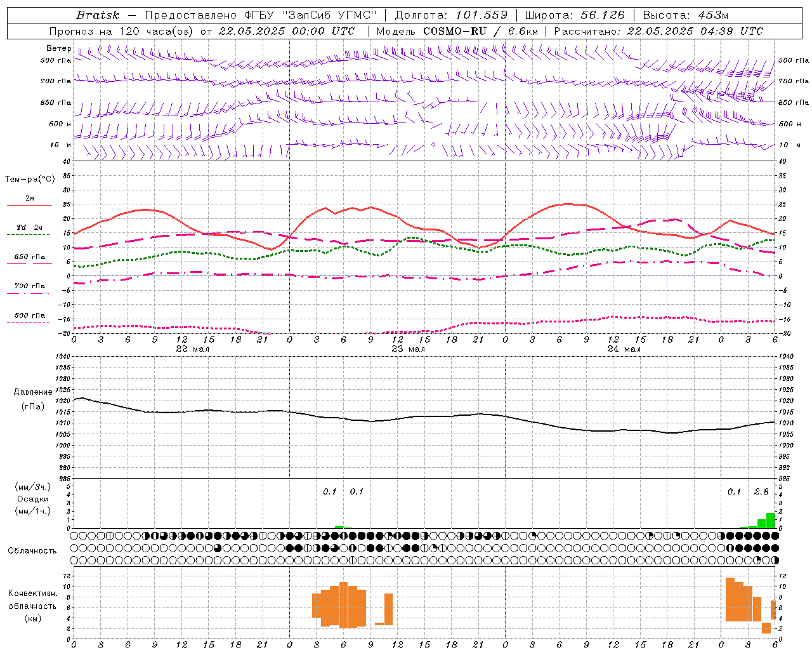Select the "Широта: 56.126" latitude value
This screenshot has width=812, height=650.
click(x=575, y=15)
